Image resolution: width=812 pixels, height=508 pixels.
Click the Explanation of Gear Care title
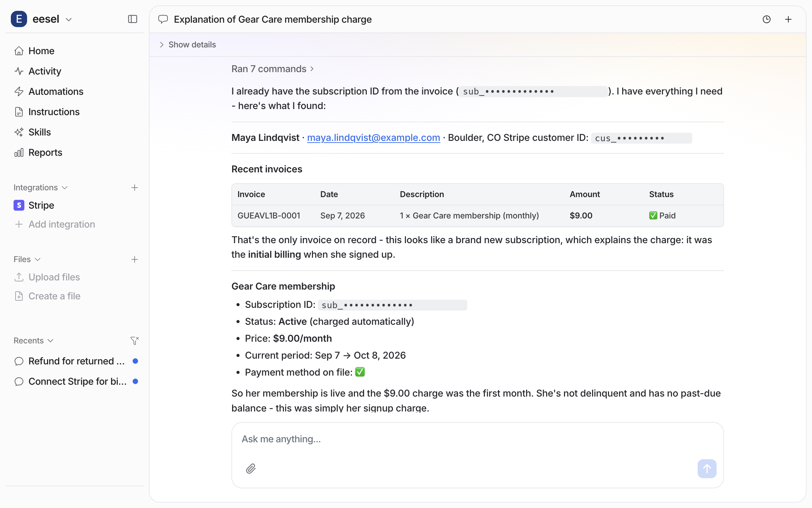point(273,19)
